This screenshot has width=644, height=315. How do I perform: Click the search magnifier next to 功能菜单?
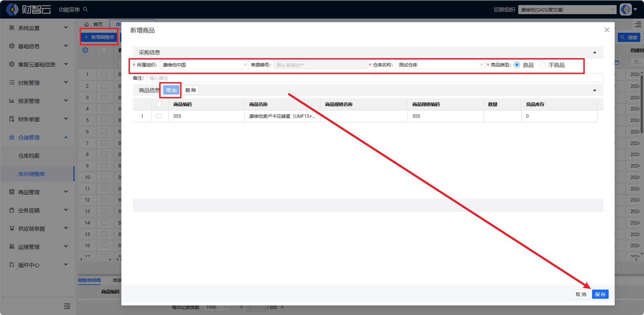point(86,9)
